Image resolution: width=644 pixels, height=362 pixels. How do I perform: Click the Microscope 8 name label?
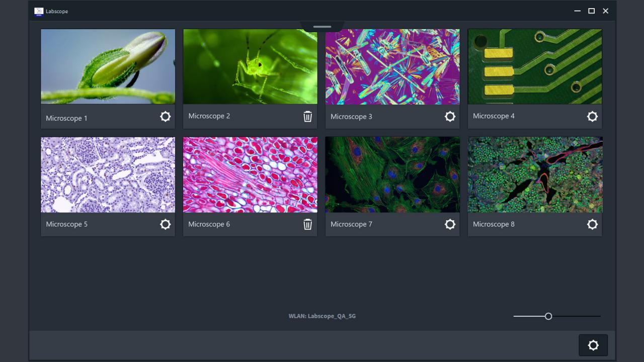(494, 224)
